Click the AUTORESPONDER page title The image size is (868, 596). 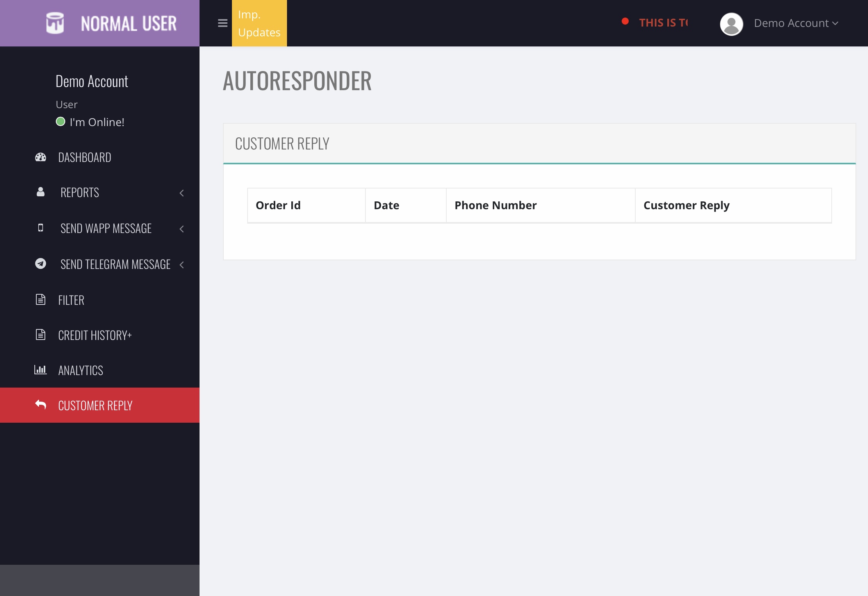pyautogui.click(x=297, y=81)
